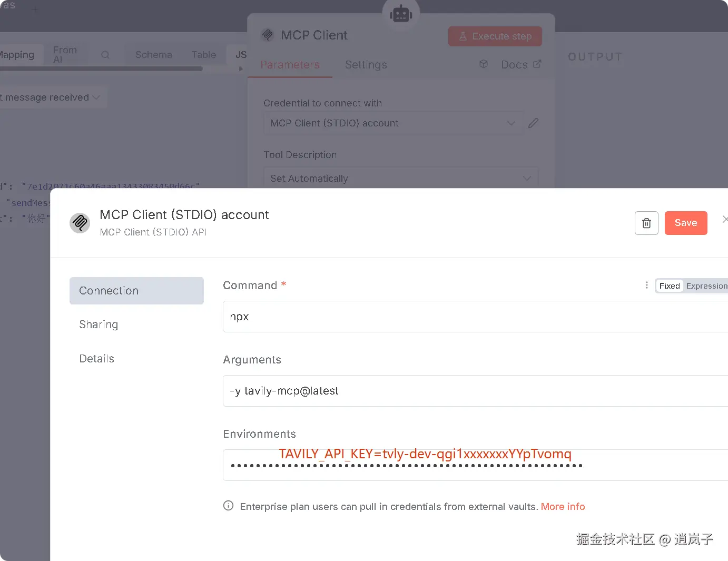The width and height of the screenshot is (728, 561).
Task: Switch to the Settings tab
Action: (366, 65)
